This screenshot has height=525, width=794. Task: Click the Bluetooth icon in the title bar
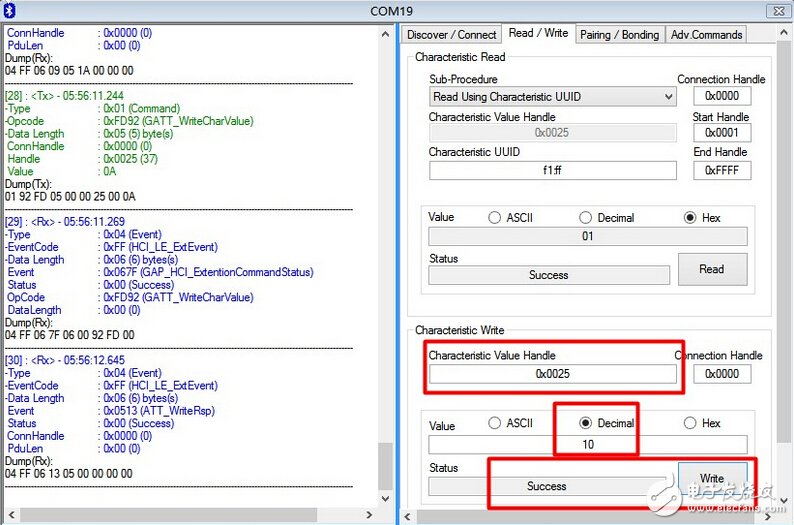pyautogui.click(x=9, y=10)
